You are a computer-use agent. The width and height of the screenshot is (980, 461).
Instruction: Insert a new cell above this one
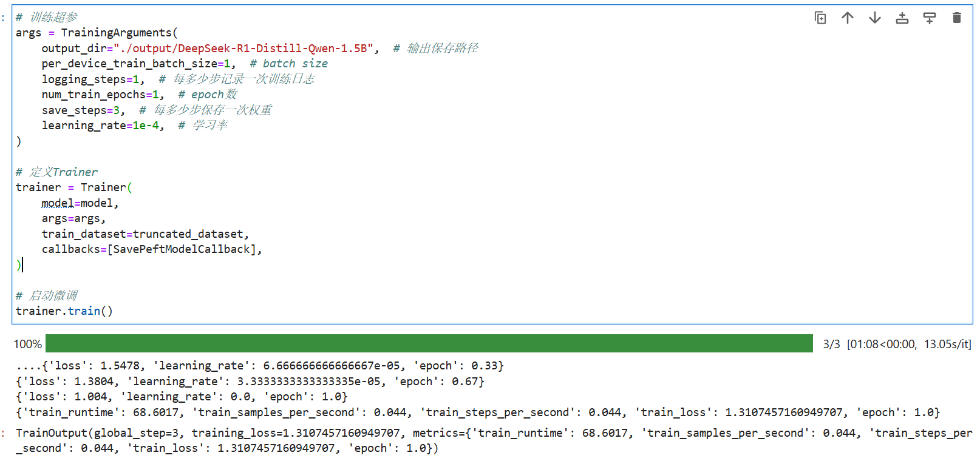click(x=902, y=18)
